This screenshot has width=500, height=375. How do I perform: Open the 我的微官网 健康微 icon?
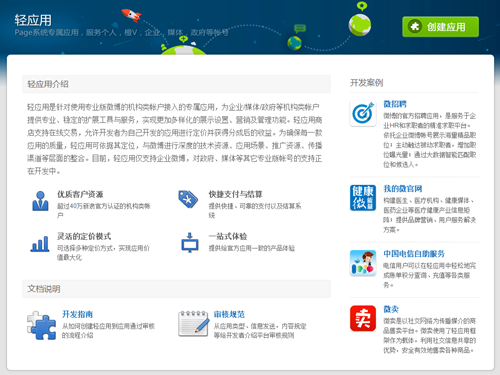click(363, 198)
